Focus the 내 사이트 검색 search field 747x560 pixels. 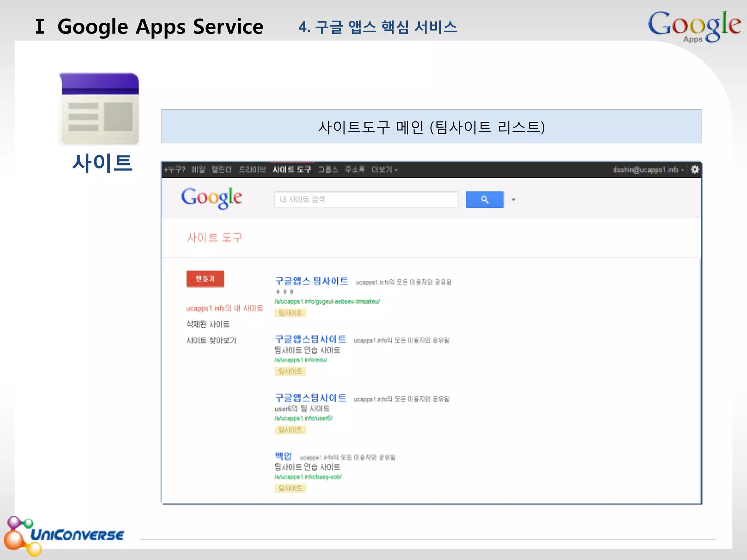[x=366, y=199]
